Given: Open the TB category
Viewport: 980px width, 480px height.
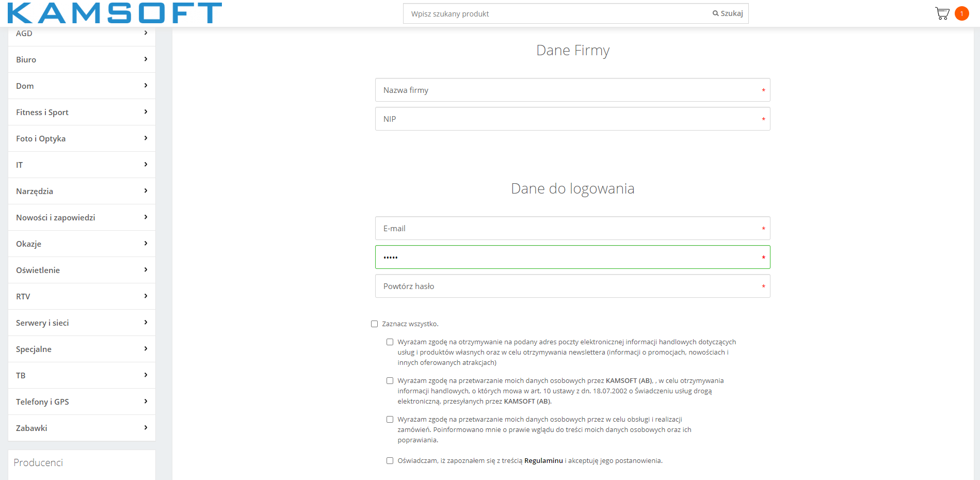Looking at the screenshot, I should [x=82, y=375].
